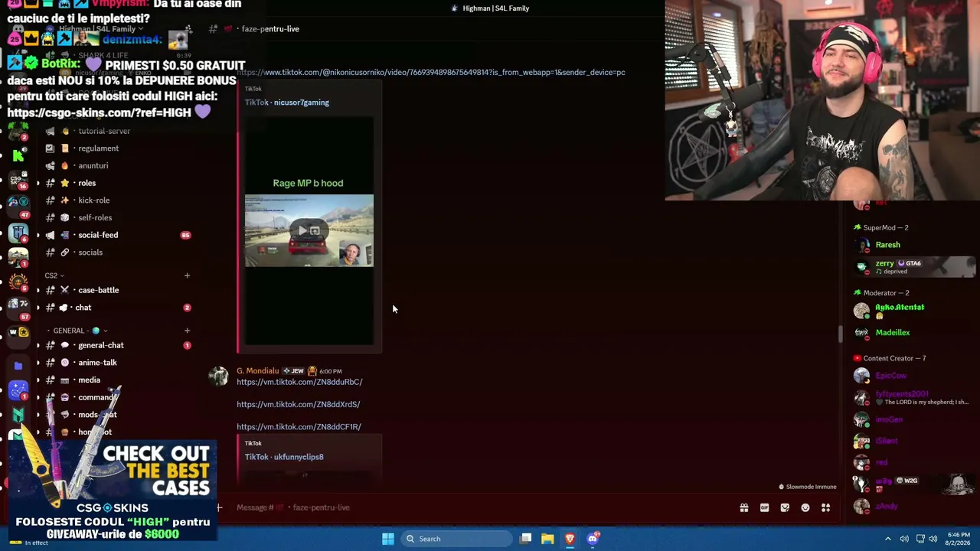The image size is (980, 551).
Task: Open File Explorer from the taskbar
Action: (x=547, y=539)
